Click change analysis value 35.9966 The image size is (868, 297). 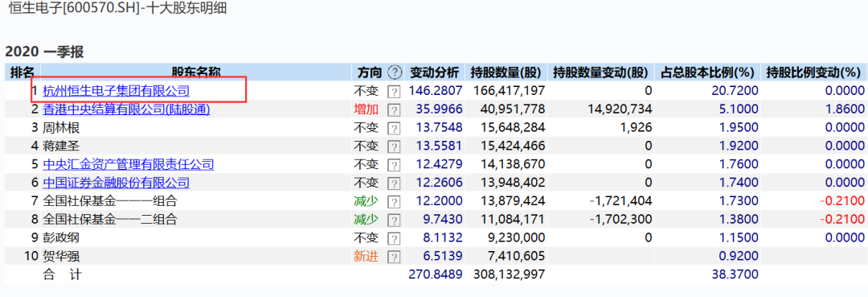[x=439, y=109]
